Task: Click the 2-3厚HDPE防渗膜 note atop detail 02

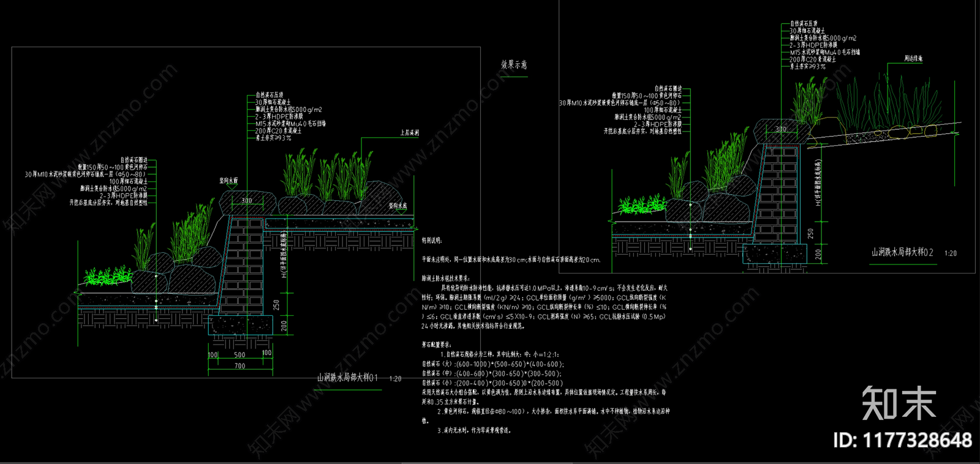Action: tap(813, 45)
